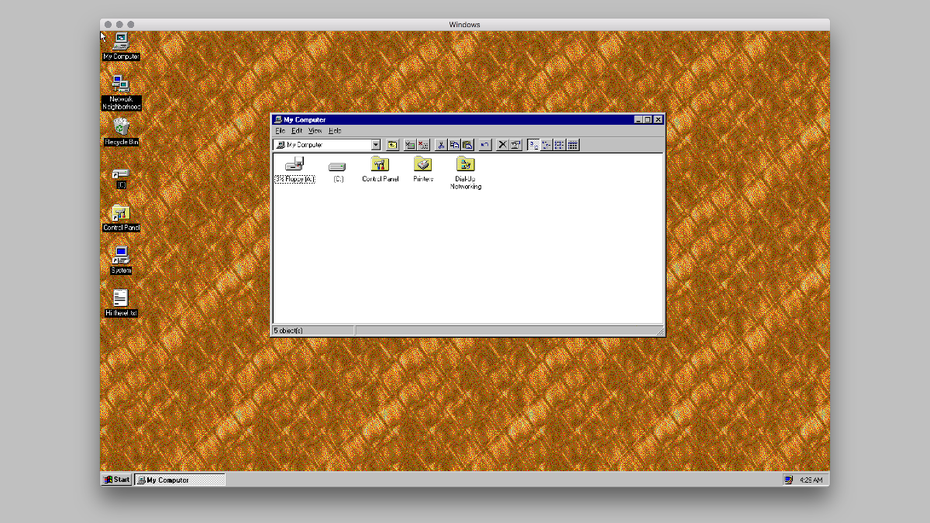Image resolution: width=930 pixels, height=523 pixels.
Task: Click the Up One Level toolbar button
Action: [x=393, y=145]
